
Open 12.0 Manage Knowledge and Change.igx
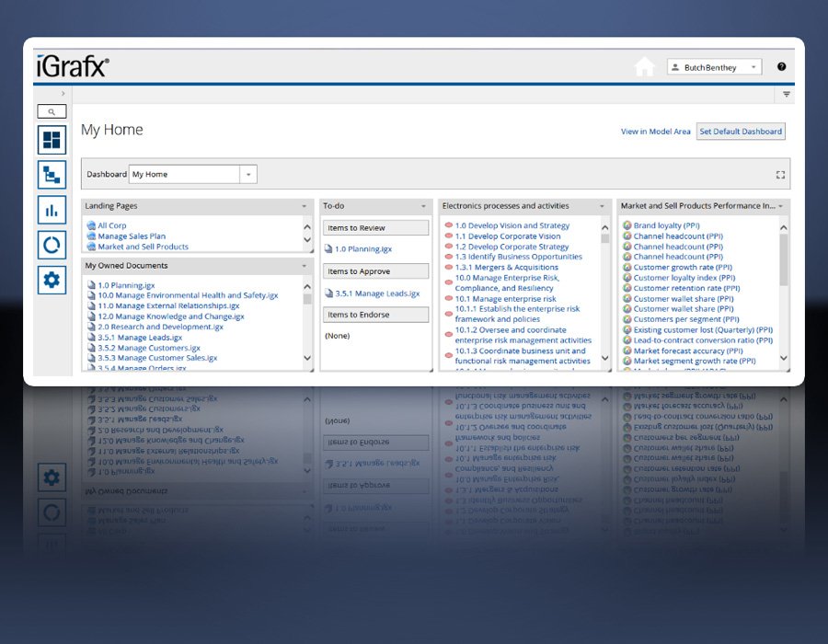[x=171, y=316]
